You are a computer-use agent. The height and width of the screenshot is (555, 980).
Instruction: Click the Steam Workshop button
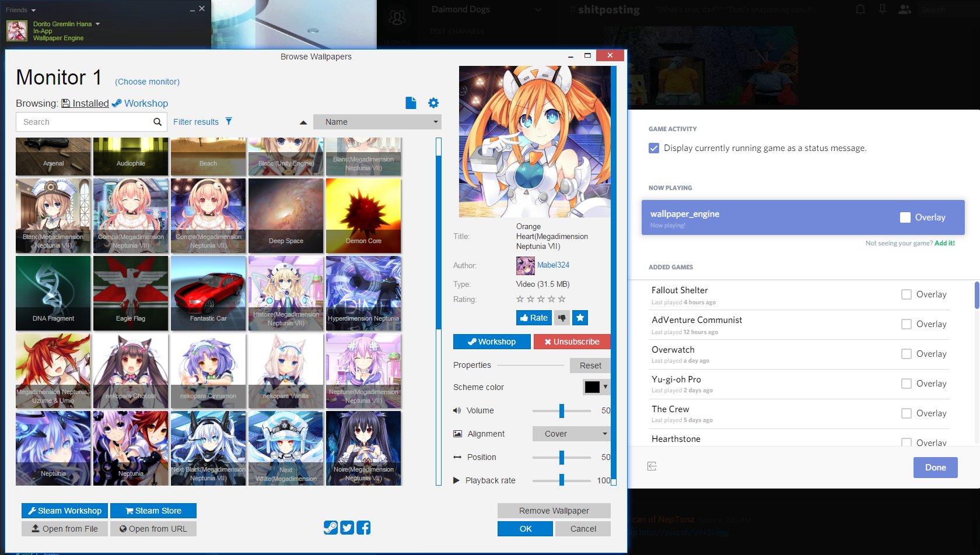[65, 511]
